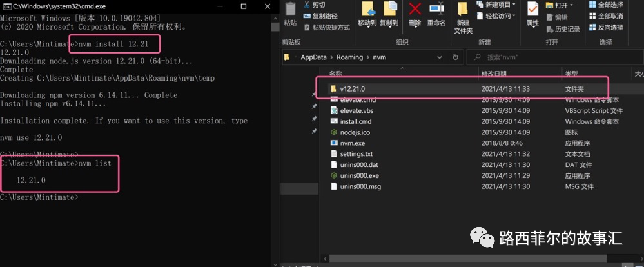Click nvm in the address breadcrumb
Screen dimensions: 644x267
point(380,57)
